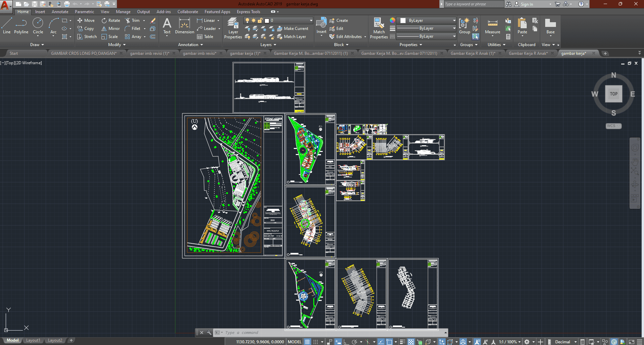The width and height of the screenshot is (644, 345).
Task: Toggle grid display in status bar
Action: [x=307, y=342]
